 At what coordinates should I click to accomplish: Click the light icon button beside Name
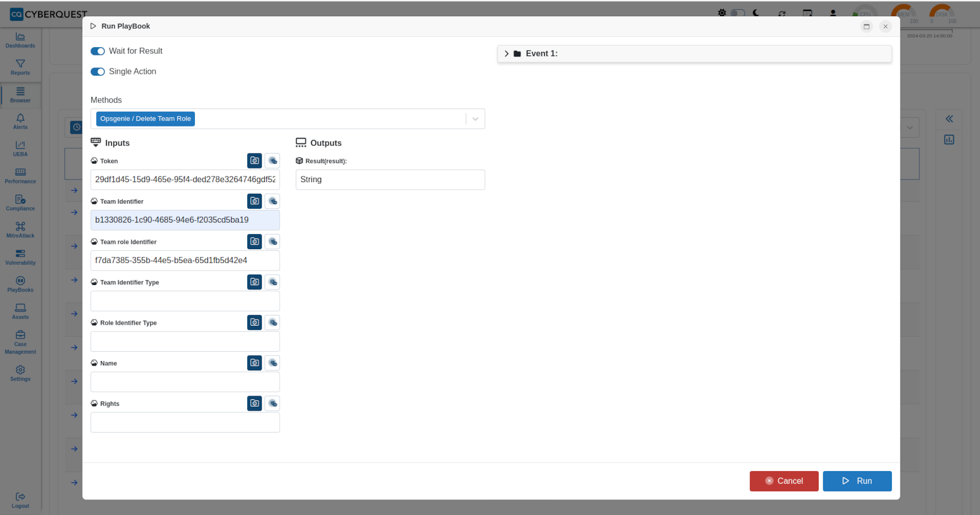(x=273, y=363)
